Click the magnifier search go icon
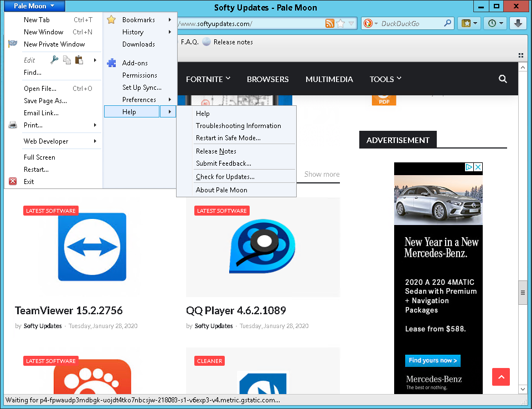532x409 pixels. 448,23
